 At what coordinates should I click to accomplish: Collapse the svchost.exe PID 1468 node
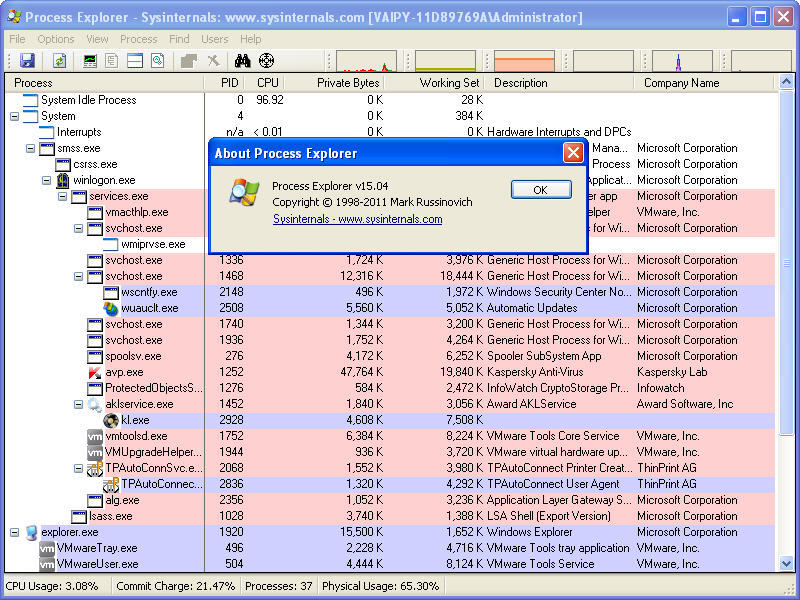click(78, 277)
